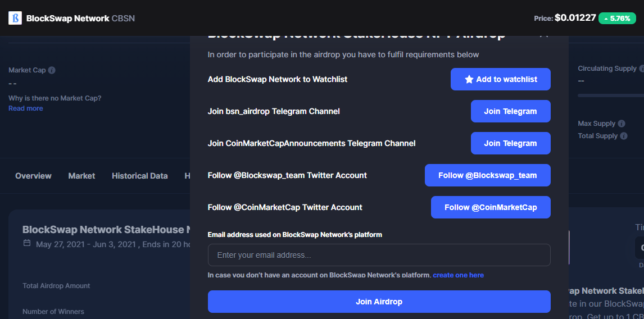Select the 'BlockSwap Network' header title

68,19
